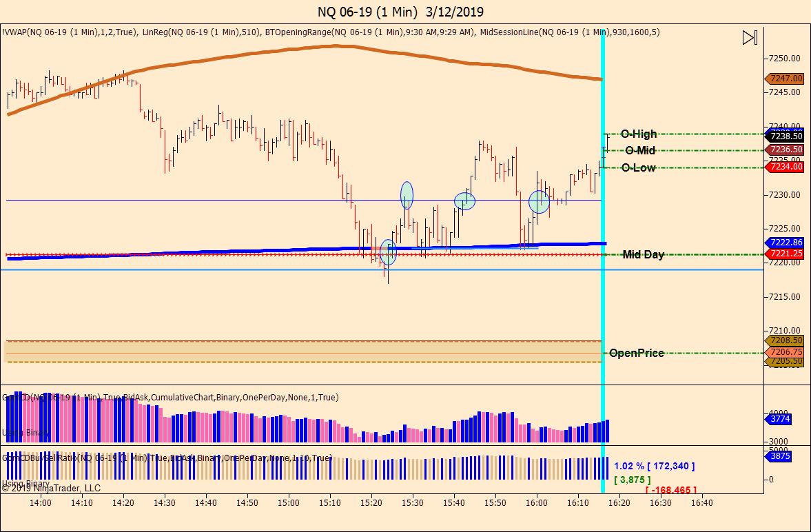
Task: Click the O-Mid line label
Action: (x=640, y=151)
